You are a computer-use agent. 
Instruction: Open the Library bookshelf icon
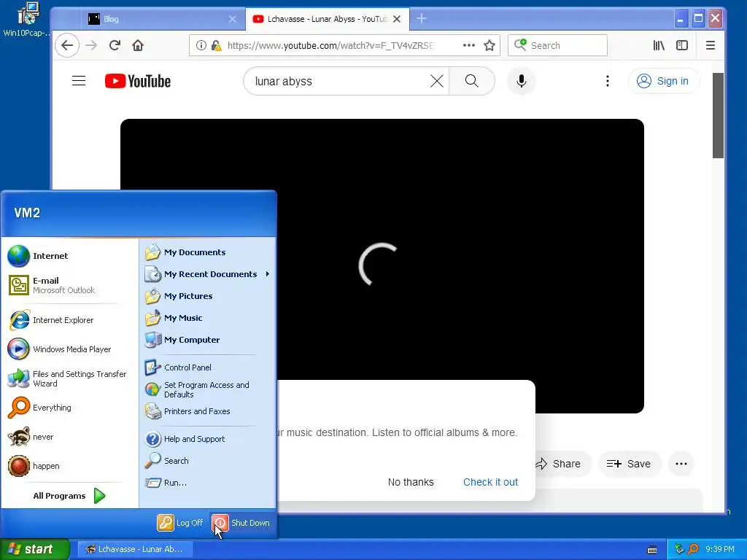point(659,46)
